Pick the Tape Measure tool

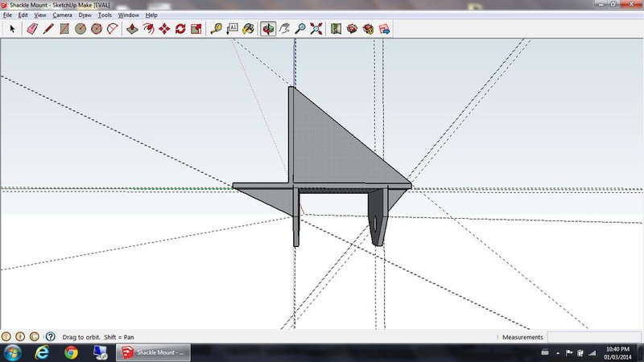tap(216, 29)
